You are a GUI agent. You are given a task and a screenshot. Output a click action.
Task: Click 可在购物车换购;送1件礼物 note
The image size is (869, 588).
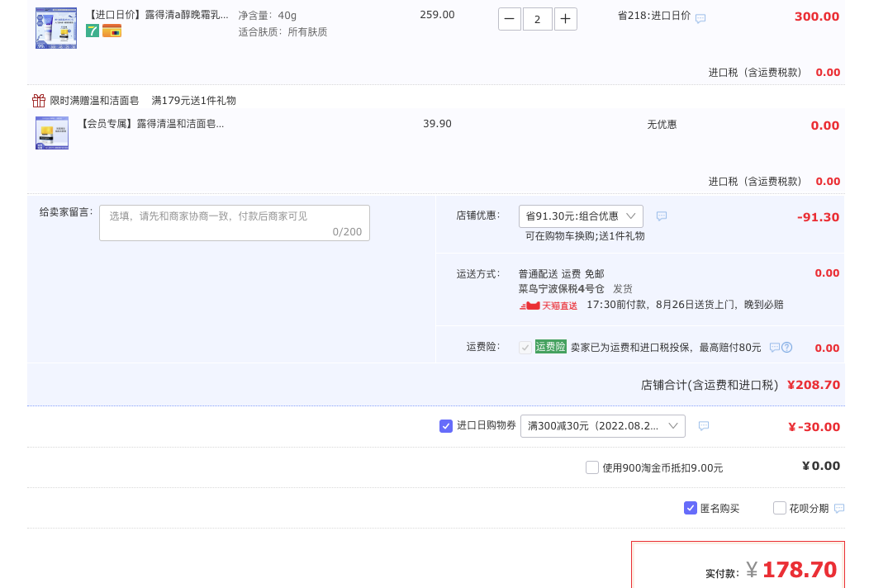585,236
